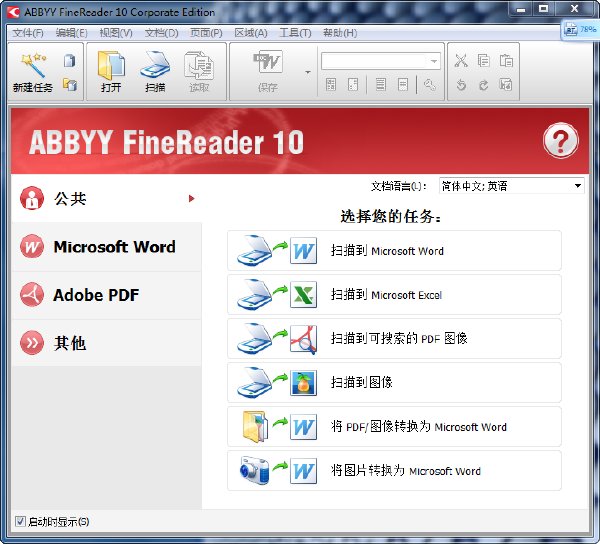Click the key/tools icon in the toolbar

tap(430, 85)
